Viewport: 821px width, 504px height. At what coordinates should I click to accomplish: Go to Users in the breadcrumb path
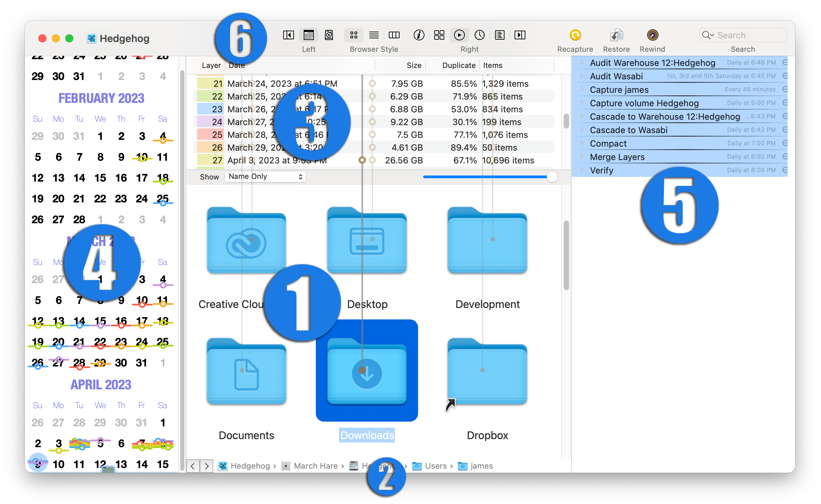[435, 466]
